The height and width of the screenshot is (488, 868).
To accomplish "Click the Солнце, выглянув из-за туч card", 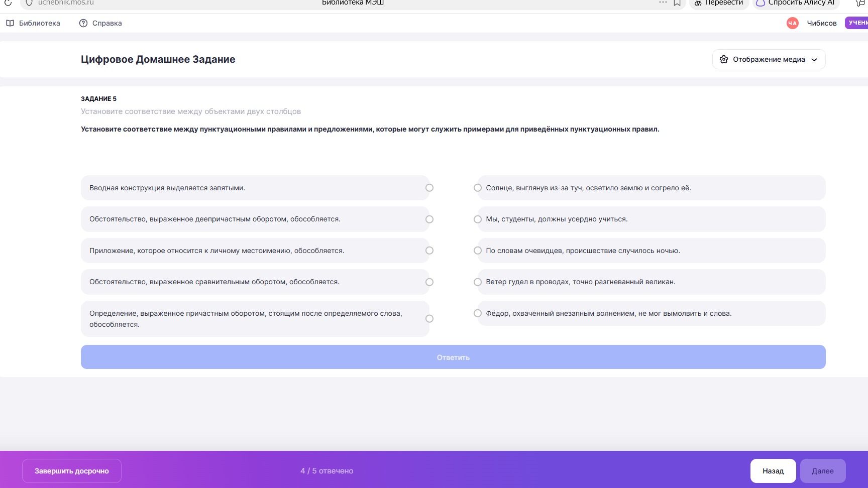I will click(x=652, y=188).
